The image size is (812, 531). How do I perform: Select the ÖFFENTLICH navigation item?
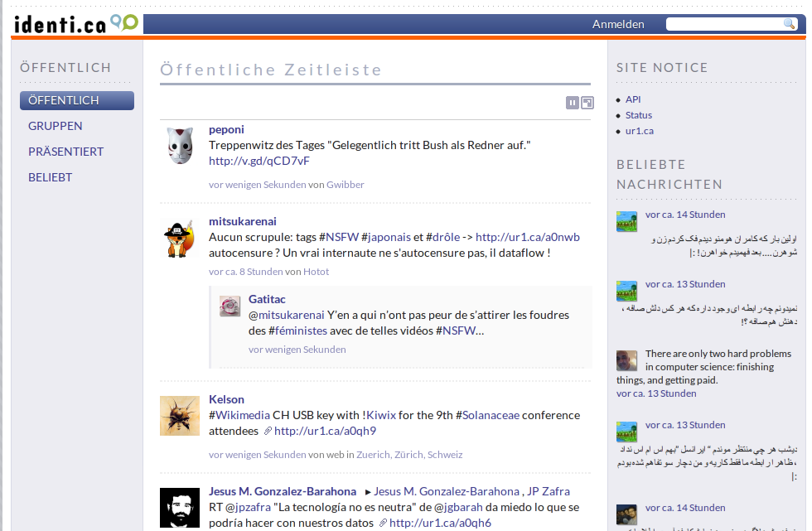pyautogui.click(x=77, y=100)
